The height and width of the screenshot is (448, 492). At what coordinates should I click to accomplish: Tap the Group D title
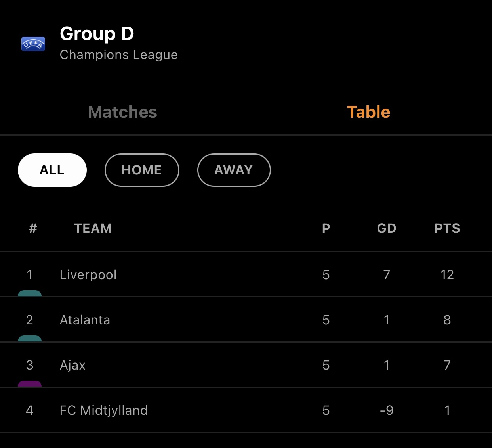(97, 34)
